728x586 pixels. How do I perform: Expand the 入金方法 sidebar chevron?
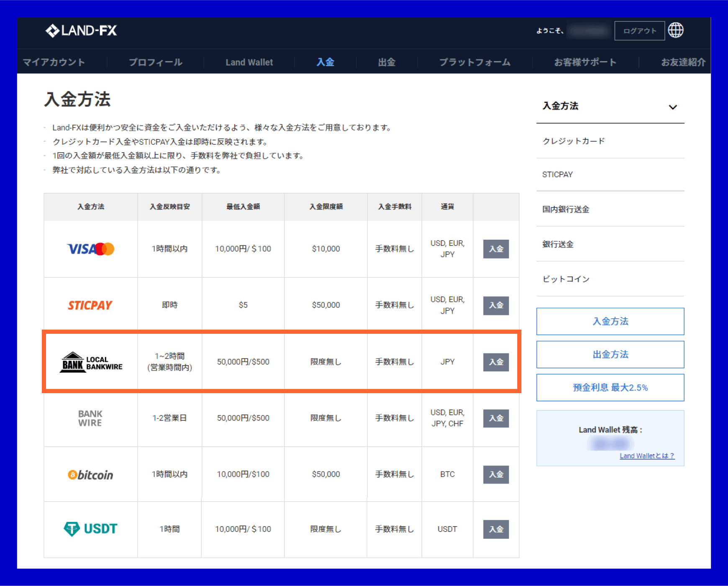[x=673, y=107]
